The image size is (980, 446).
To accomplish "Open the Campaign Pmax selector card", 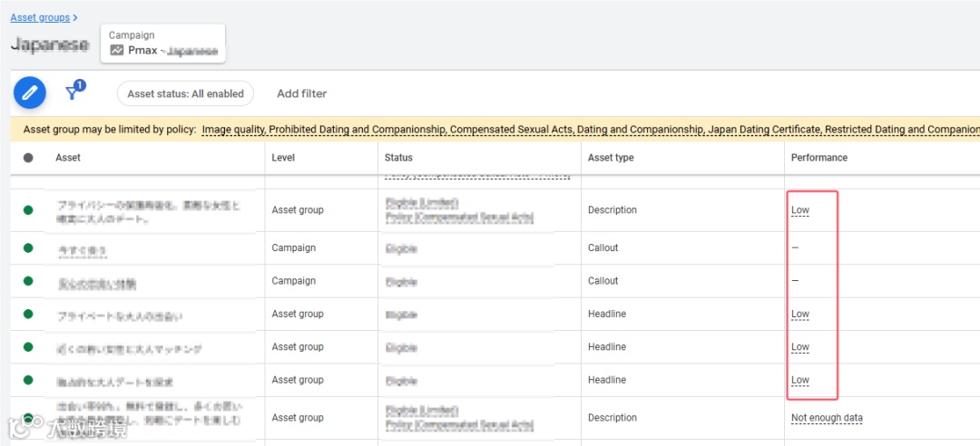I will coord(163,44).
